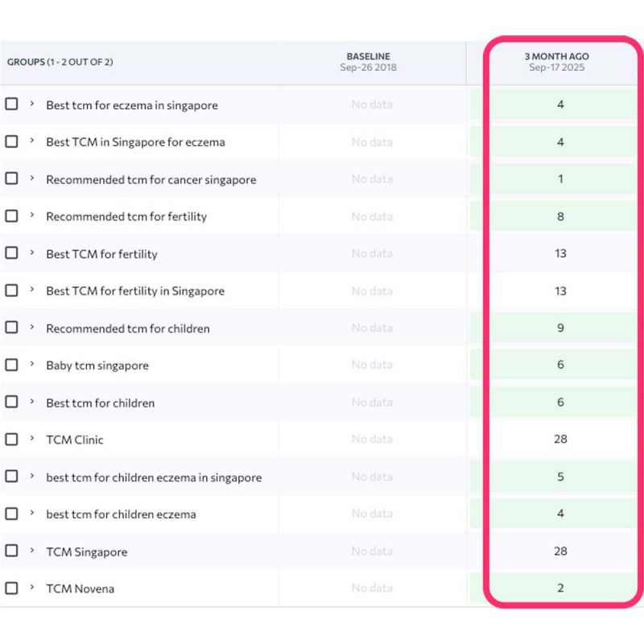Expand Best tcm for eczema in singapore
The image size is (644, 644).
pos(32,105)
